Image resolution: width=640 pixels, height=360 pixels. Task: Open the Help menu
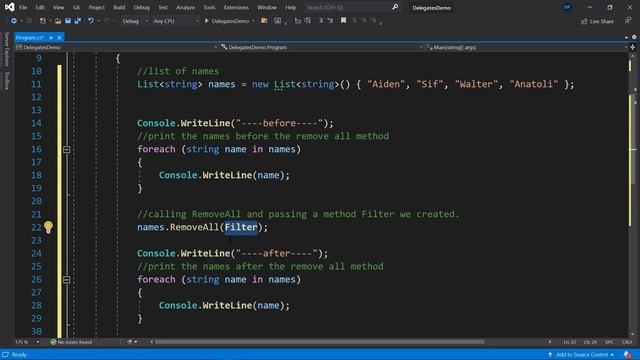point(291,7)
